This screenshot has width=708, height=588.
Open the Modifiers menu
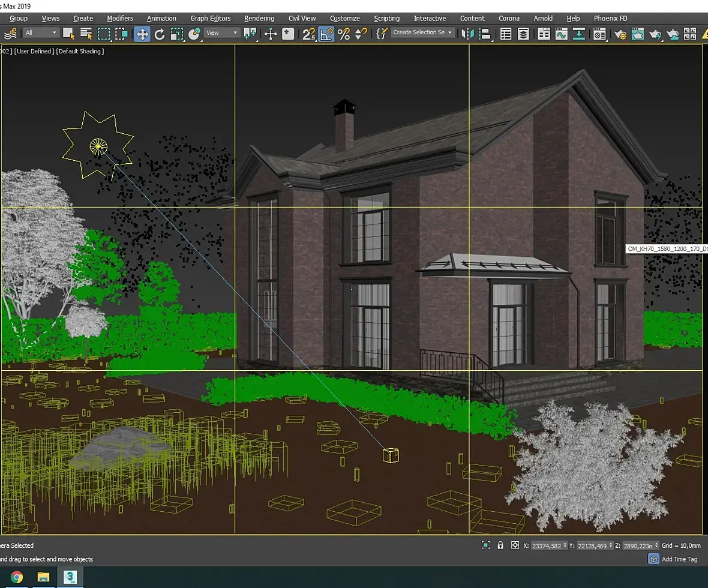(x=120, y=19)
